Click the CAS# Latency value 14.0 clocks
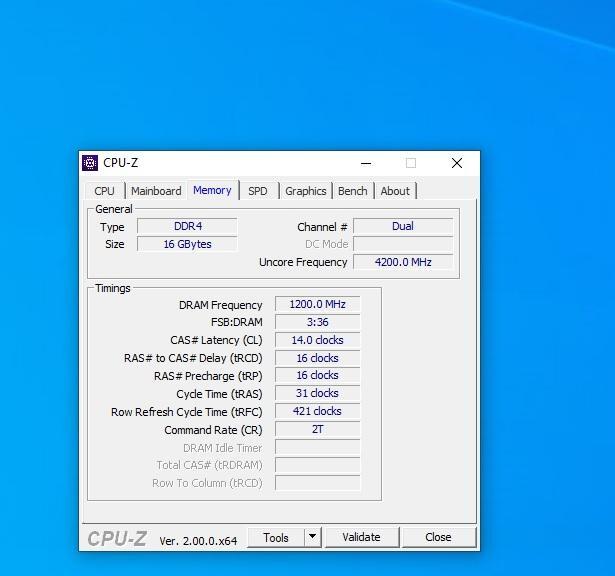Viewport: 615px width, 576px height. click(317, 340)
